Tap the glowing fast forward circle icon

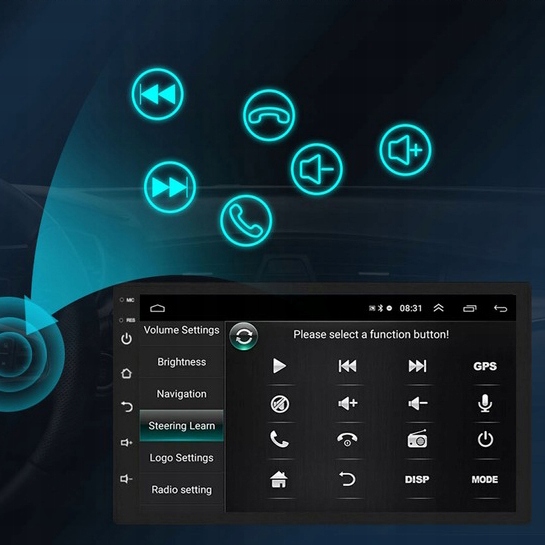pos(170,187)
